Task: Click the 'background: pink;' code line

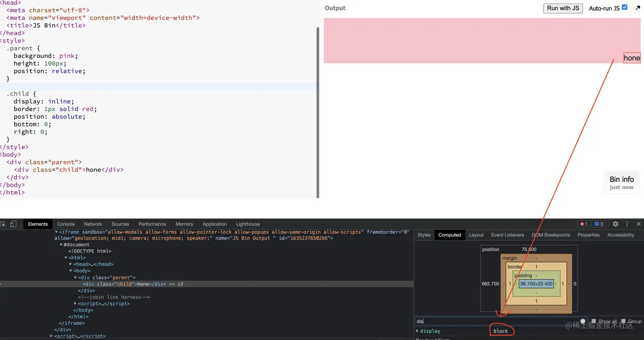Action: (x=46, y=56)
